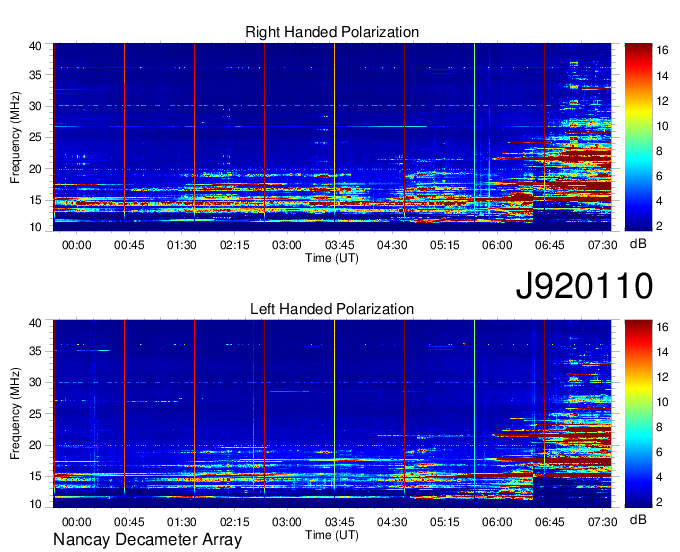Click the dB unit label of Left Handed color bar
Viewport: 680px width, 552px height.
click(638, 519)
